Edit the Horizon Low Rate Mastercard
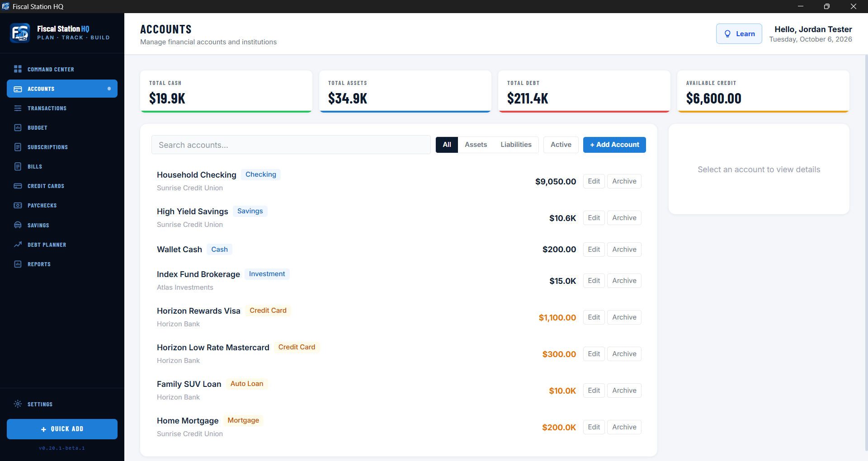 click(x=594, y=354)
